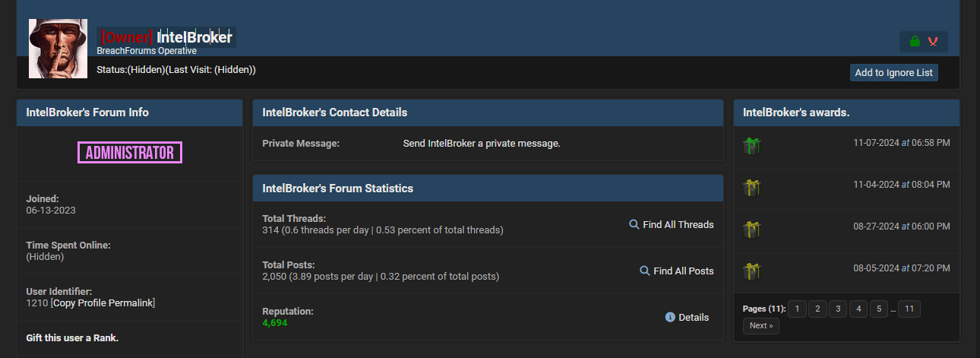Click the red ribbon icon beside the padlock
This screenshot has width=980, height=358.
tap(933, 41)
